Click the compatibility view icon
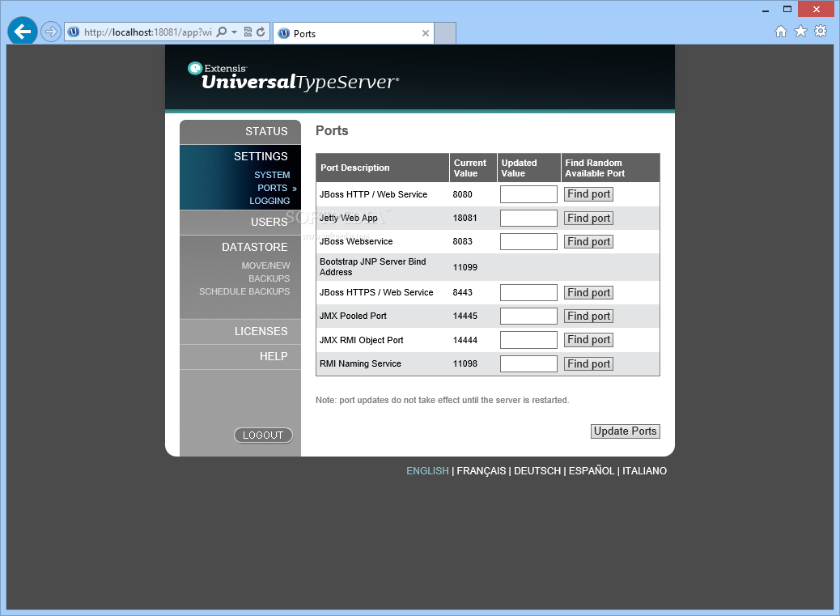Image resolution: width=840 pixels, height=616 pixels. (x=248, y=32)
